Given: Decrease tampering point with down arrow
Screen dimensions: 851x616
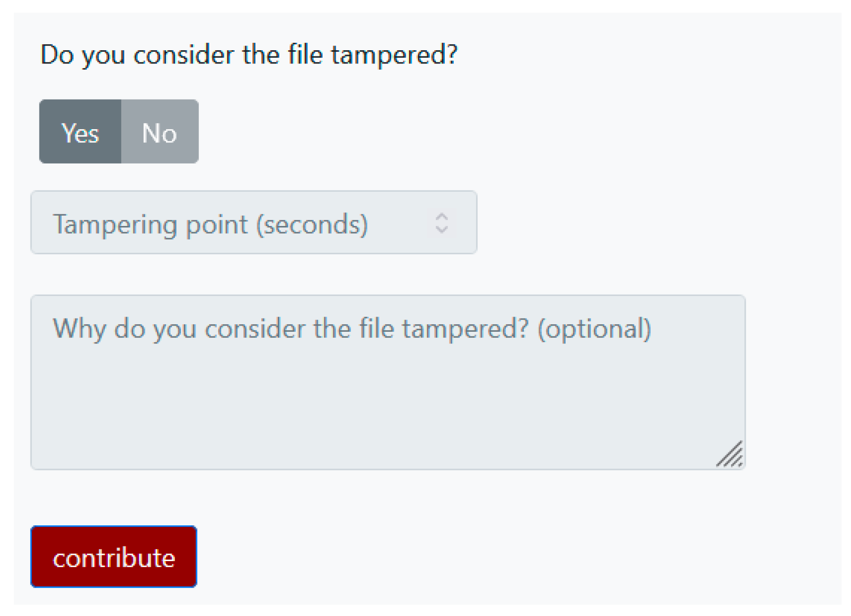Looking at the screenshot, I should pyautogui.click(x=441, y=229).
